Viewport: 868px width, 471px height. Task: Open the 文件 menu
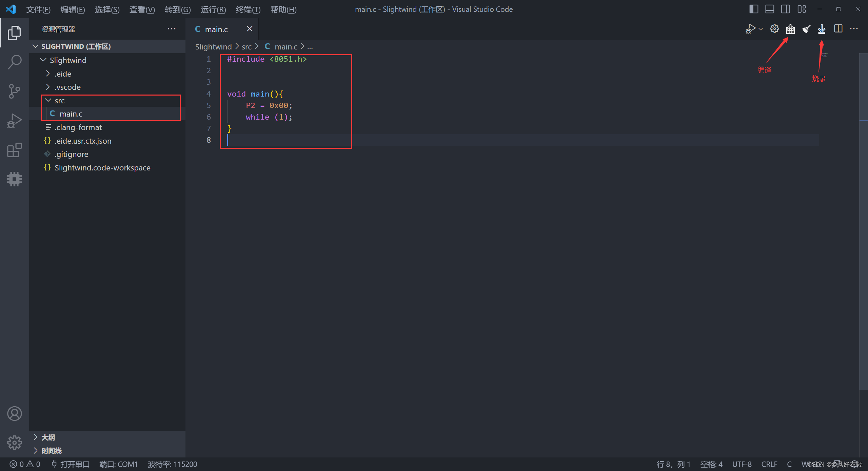point(38,9)
